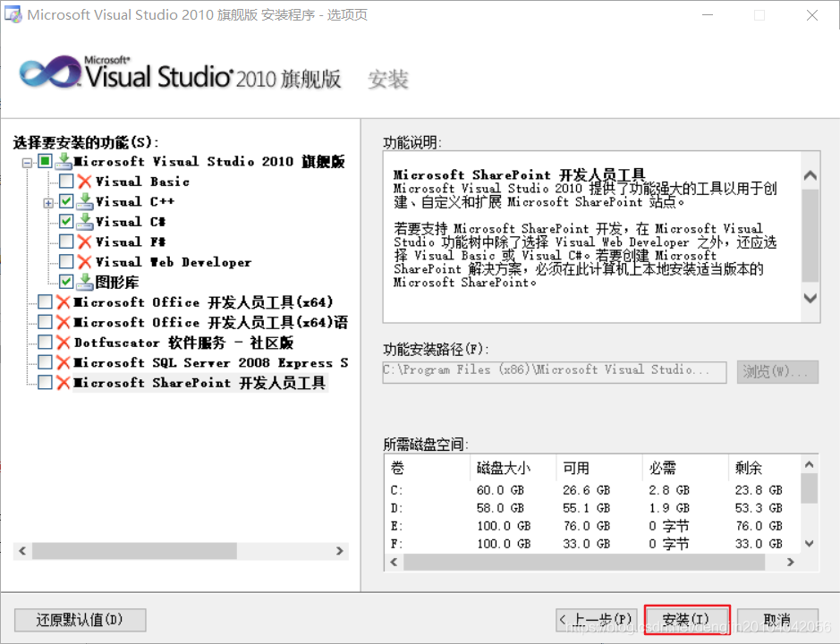Click left arrow of disk space horizontal scrollbar
Viewport: 840px width, 644px height.
[395, 562]
